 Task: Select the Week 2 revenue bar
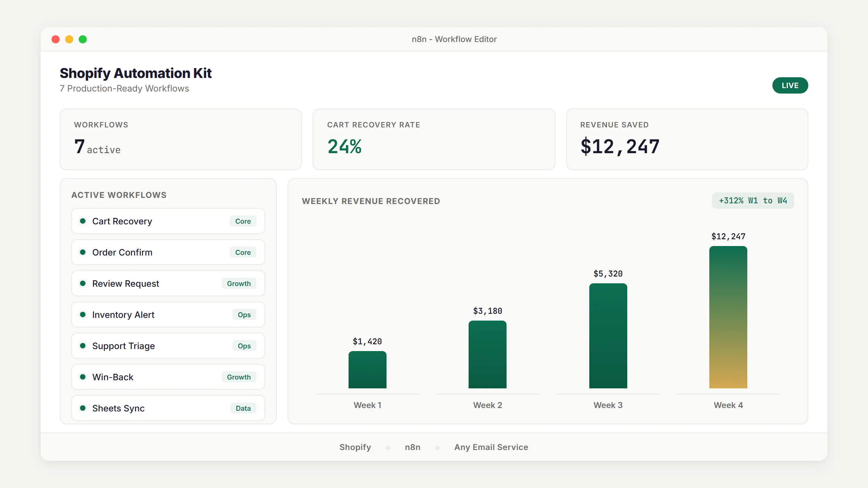488,354
